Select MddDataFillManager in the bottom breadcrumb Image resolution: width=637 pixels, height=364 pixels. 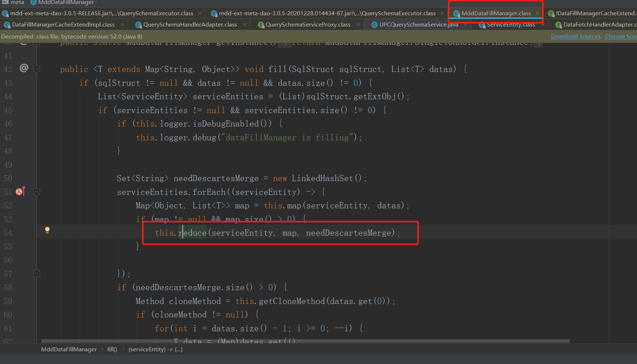69,349
